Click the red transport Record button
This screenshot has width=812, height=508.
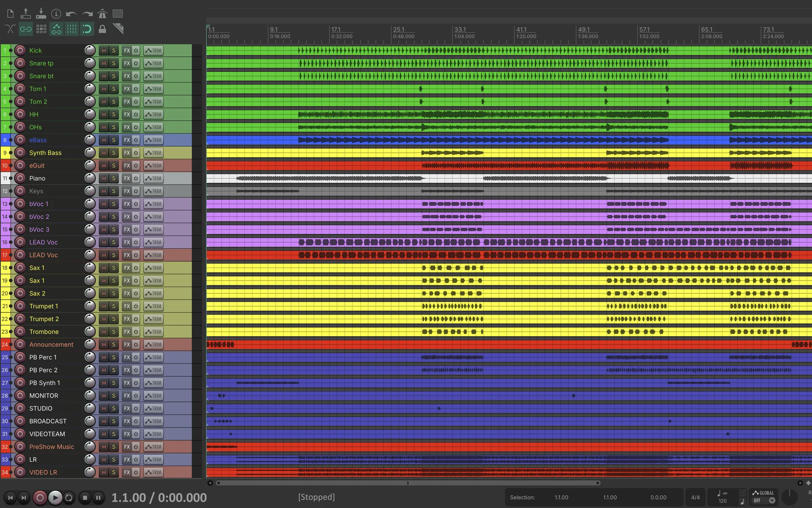[x=40, y=498]
